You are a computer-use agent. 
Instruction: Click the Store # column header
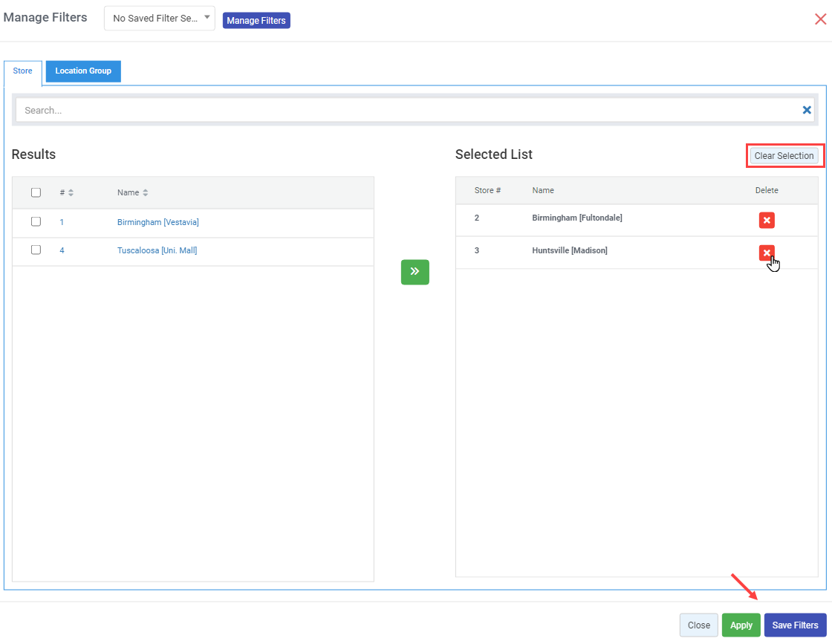[487, 190]
